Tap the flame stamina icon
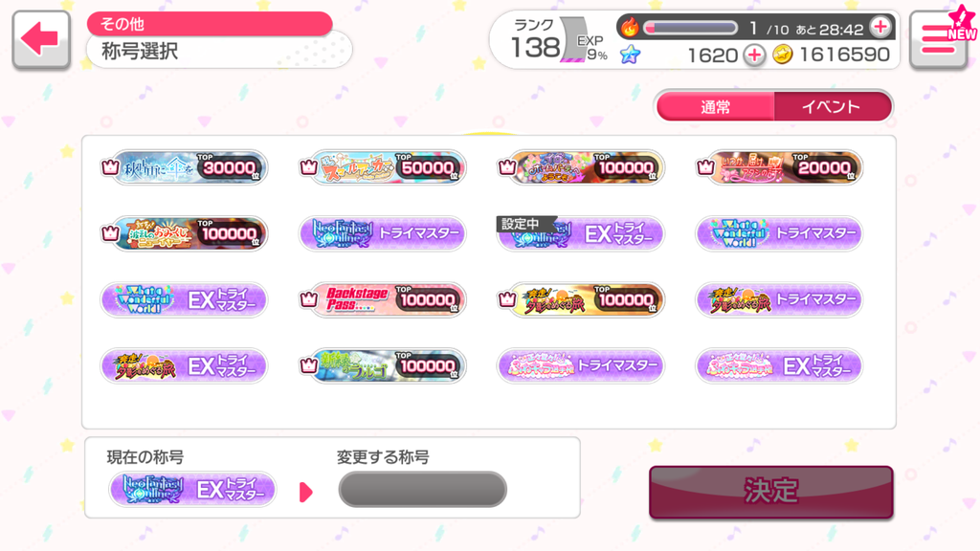980x551 pixels. click(x=630, y=27)
